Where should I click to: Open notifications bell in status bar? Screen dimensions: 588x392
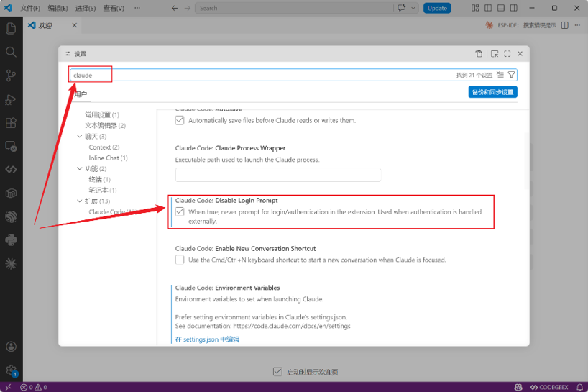tap(580, 387)
